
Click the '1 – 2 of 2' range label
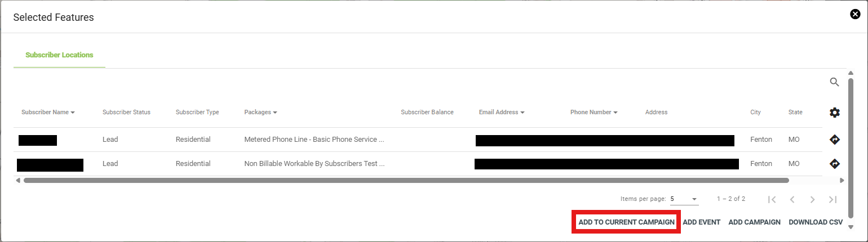pyautogui.click(x=731, y=199)
